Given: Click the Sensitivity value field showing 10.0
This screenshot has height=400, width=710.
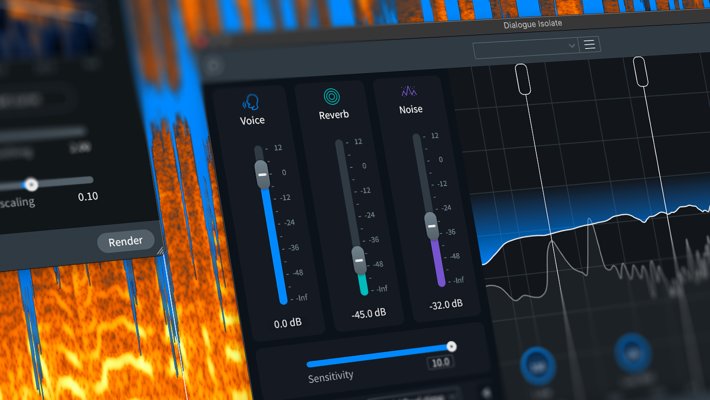Looking at the screenshot, I should point(441,363).
